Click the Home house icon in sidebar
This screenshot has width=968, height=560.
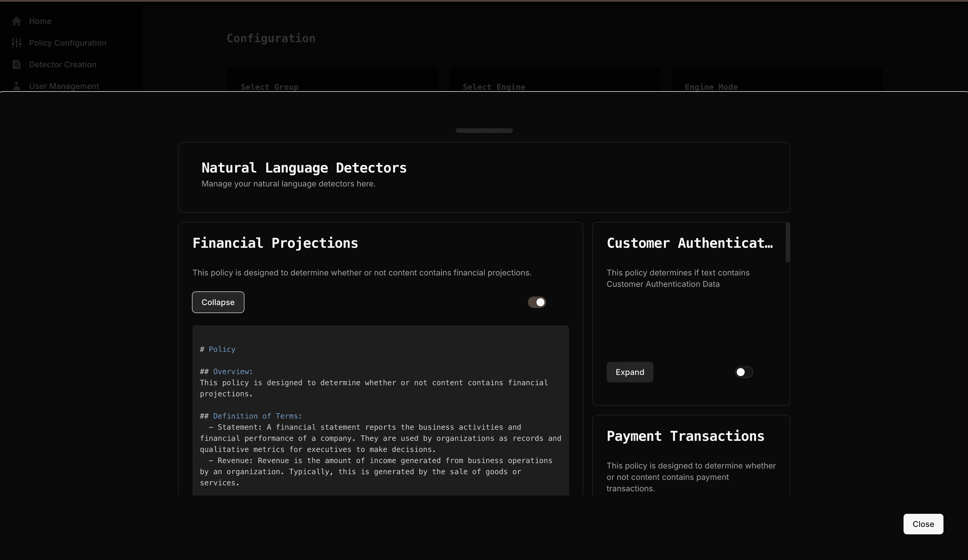point(17,21)
